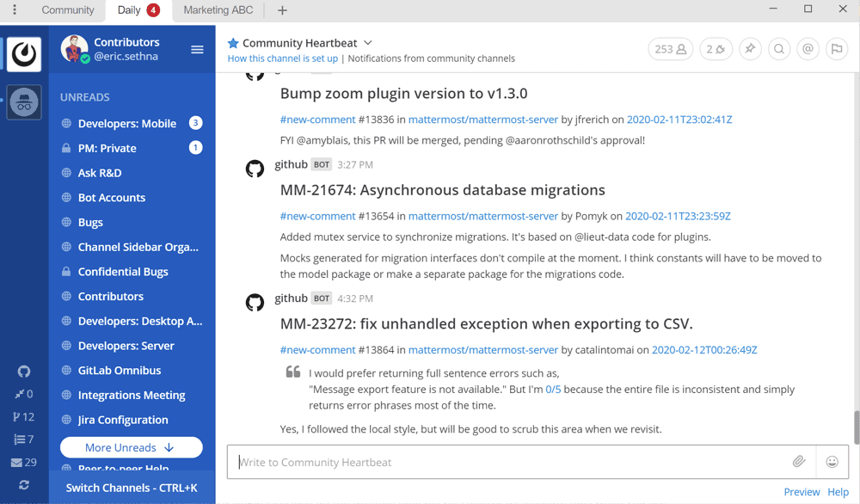Viewport: 860px width, 504px height.
Task: Switch to the Marketing ABC tab
Action: coord(218,9)
